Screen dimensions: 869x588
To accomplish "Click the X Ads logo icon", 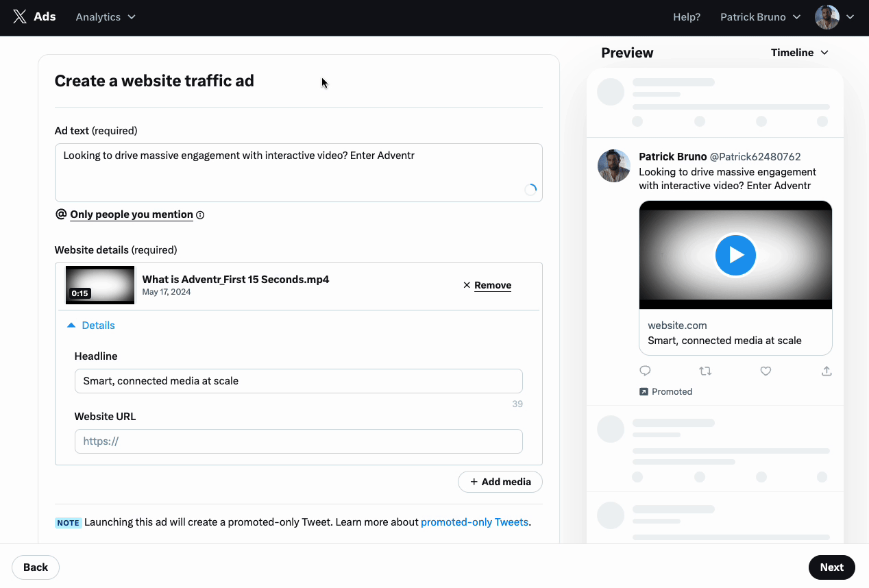I will (x=20, y=17).
